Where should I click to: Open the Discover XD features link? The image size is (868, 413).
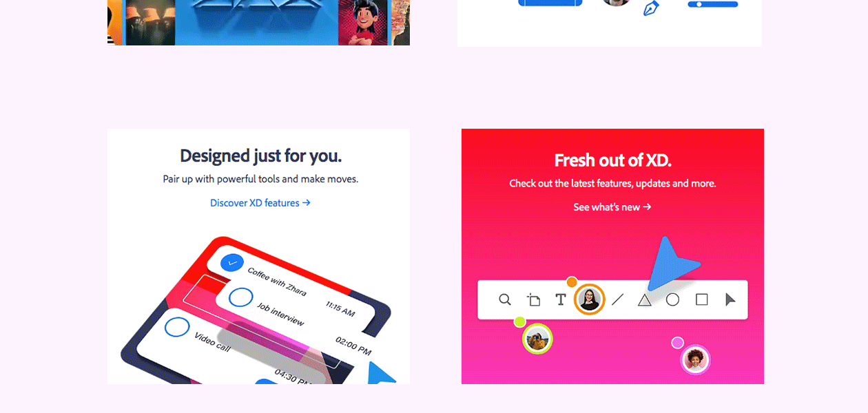260,203
